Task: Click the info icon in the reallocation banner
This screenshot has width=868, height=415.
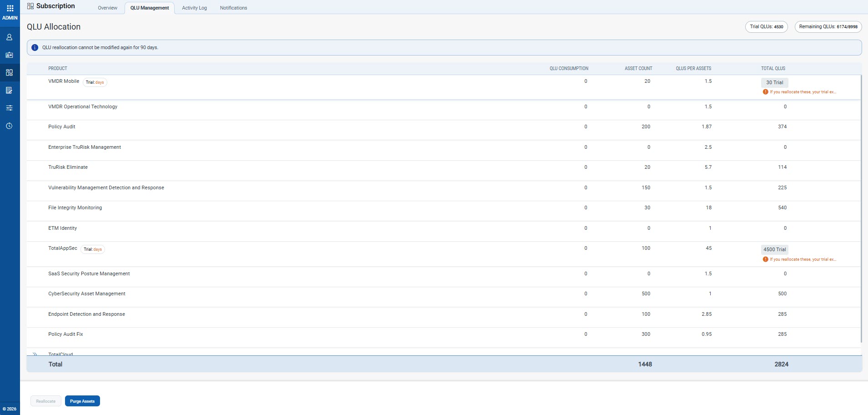Action: click(x=35, y=47)
